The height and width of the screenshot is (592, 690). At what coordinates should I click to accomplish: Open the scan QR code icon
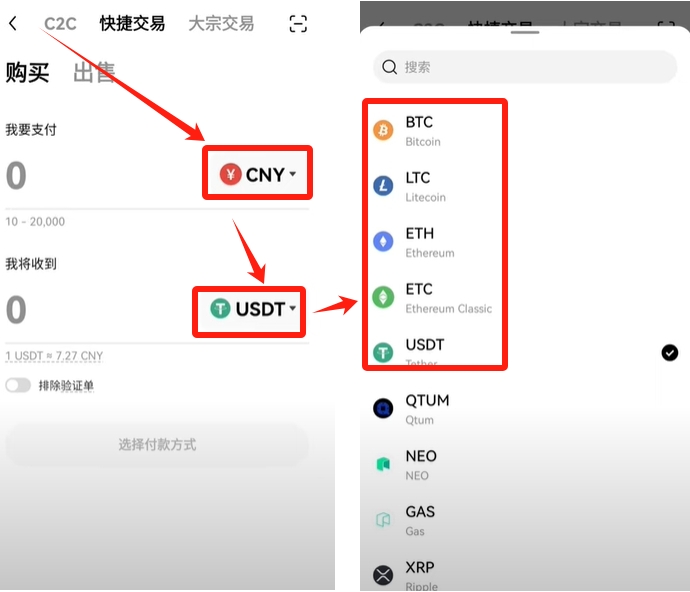(x=298, y=23)
